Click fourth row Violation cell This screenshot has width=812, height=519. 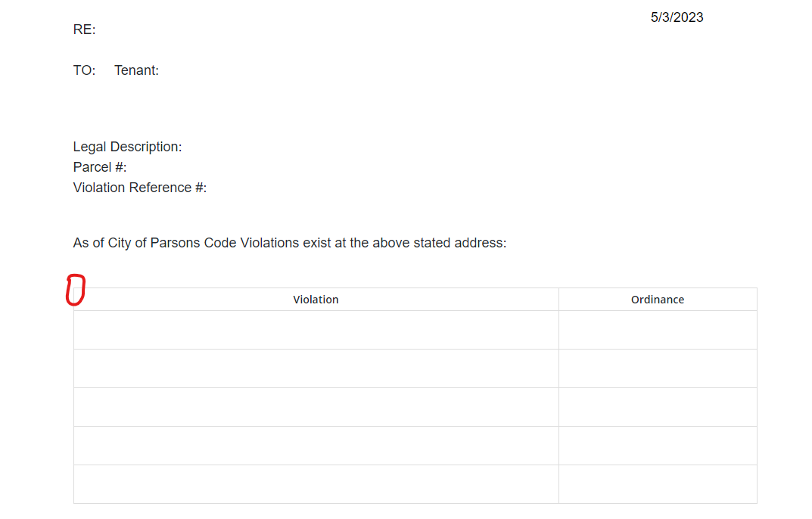click(316, 446)
